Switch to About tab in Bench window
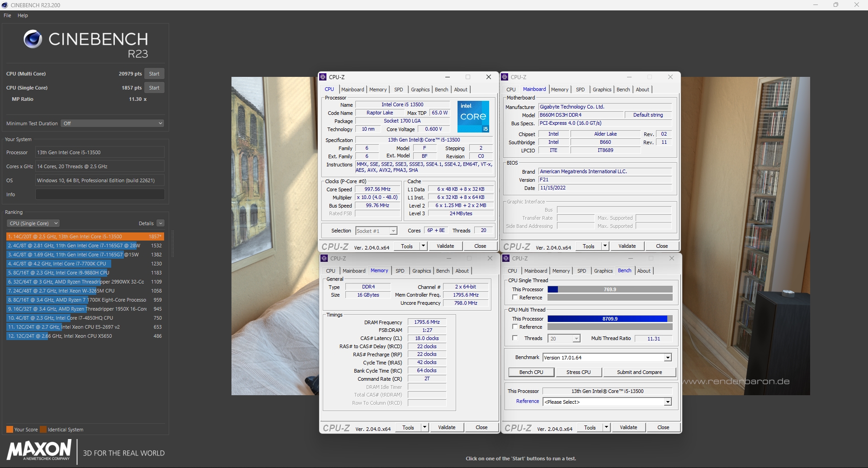This screenshot has height=468, width=868. (x=644, y=271)
